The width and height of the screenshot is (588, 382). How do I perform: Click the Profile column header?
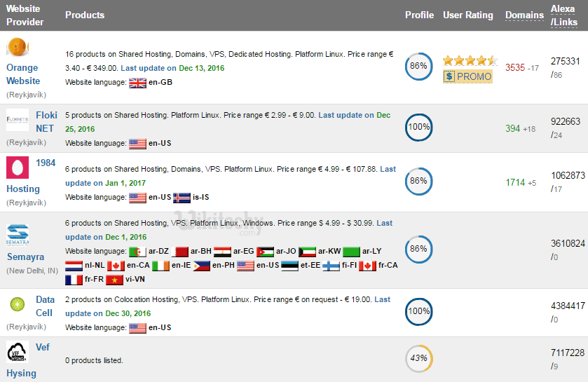[419, 15]
